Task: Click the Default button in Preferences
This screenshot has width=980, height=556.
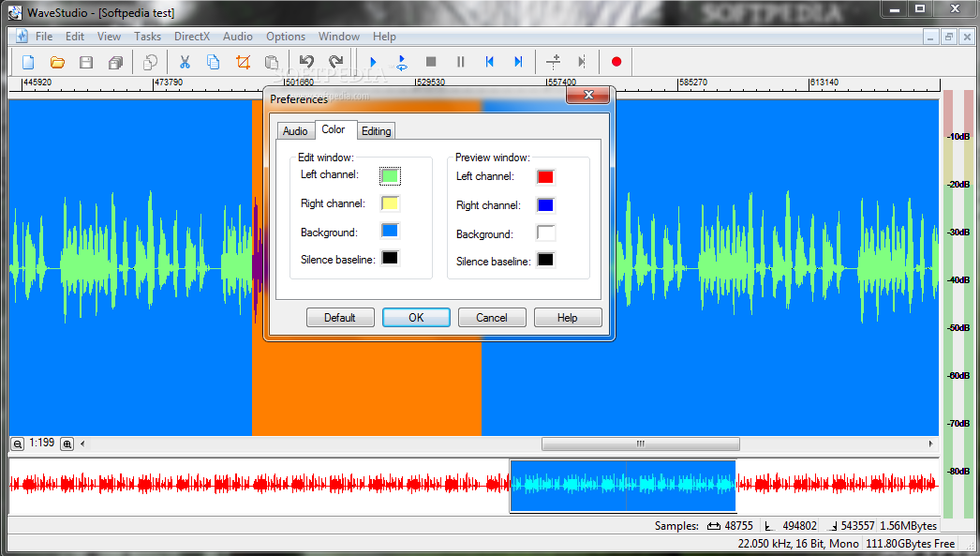Action: pos(340,318)
